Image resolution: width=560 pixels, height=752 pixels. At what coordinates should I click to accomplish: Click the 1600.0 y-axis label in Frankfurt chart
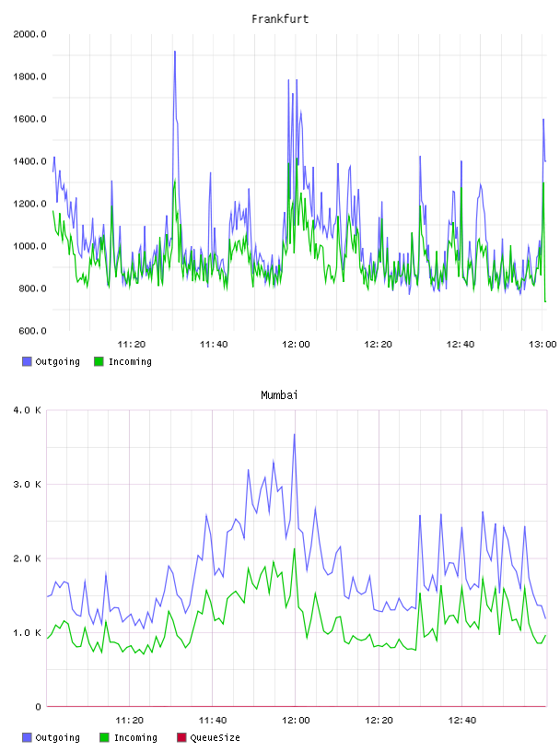29,119
